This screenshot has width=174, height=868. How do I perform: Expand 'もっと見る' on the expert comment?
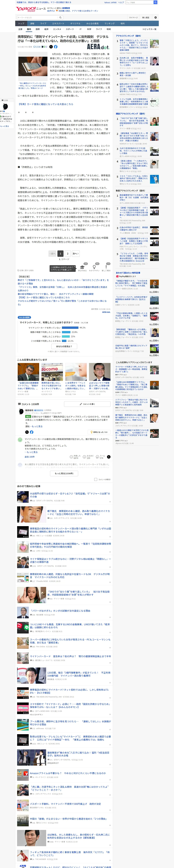click(x=37, y=426)
